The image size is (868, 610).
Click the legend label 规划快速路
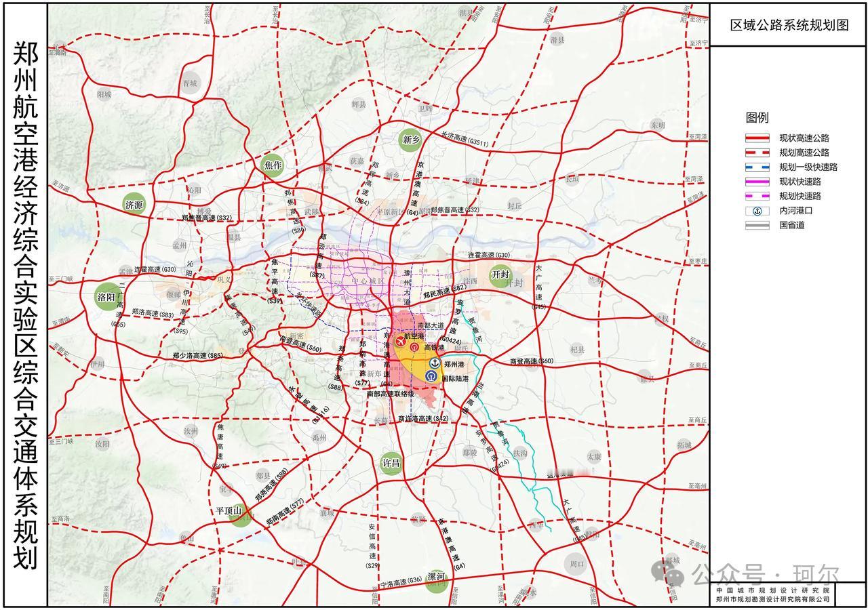(x=800, y=196)
